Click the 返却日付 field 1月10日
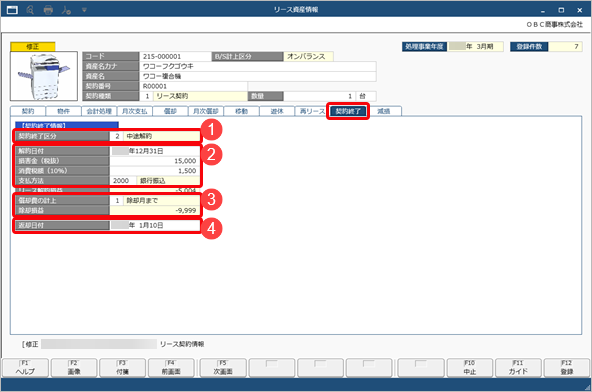This screenshot has height=392, width=592. [155, 225]
